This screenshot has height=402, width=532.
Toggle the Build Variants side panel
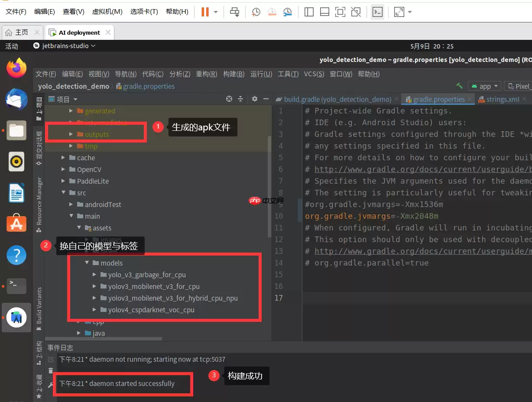pyautogui.click(x=39, y=306)
